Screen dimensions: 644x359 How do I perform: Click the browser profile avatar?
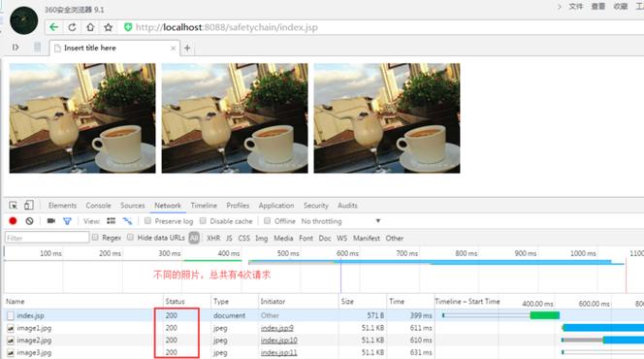click(24, 20)
